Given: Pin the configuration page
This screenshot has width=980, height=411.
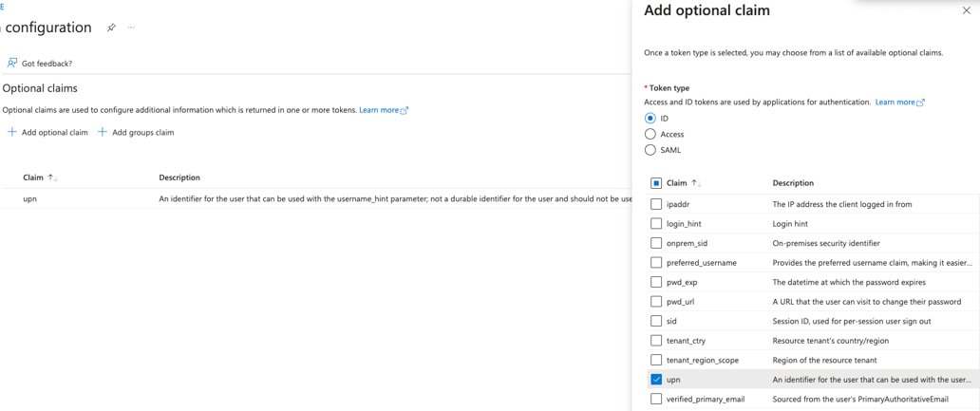Looking at the screenshot, I should tap(111, 28).
